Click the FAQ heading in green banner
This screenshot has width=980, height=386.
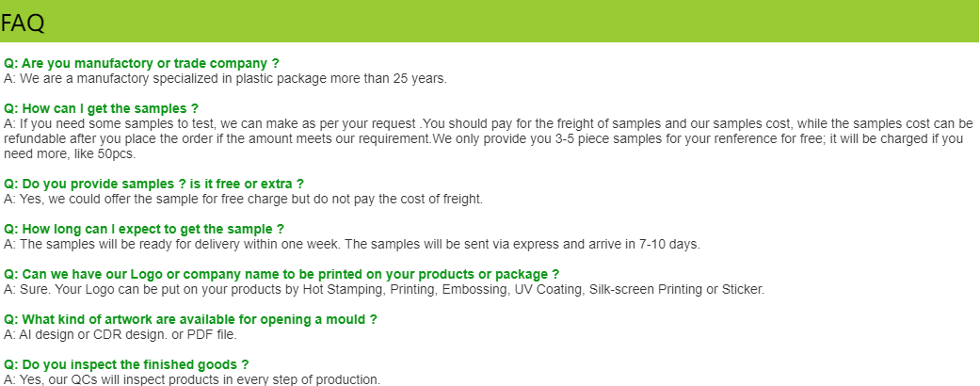coord(23,24)
